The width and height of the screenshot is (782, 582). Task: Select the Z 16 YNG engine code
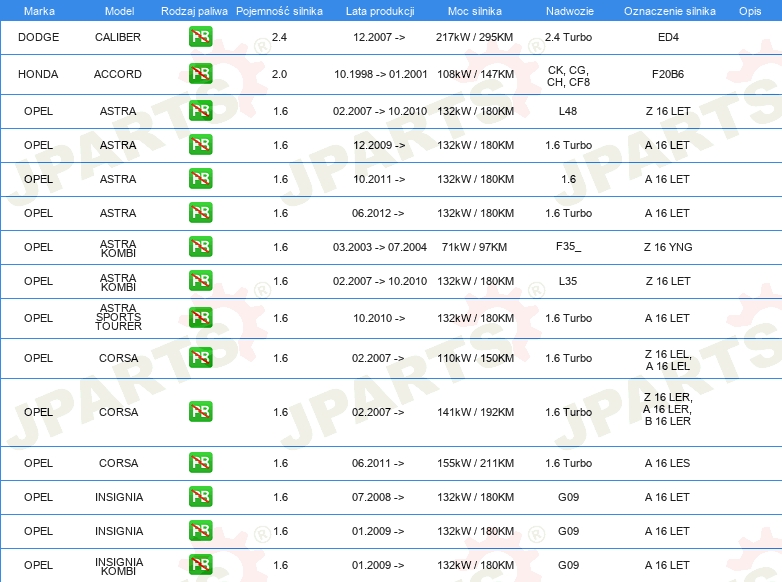pyautogui.click(x=667, y=247)
